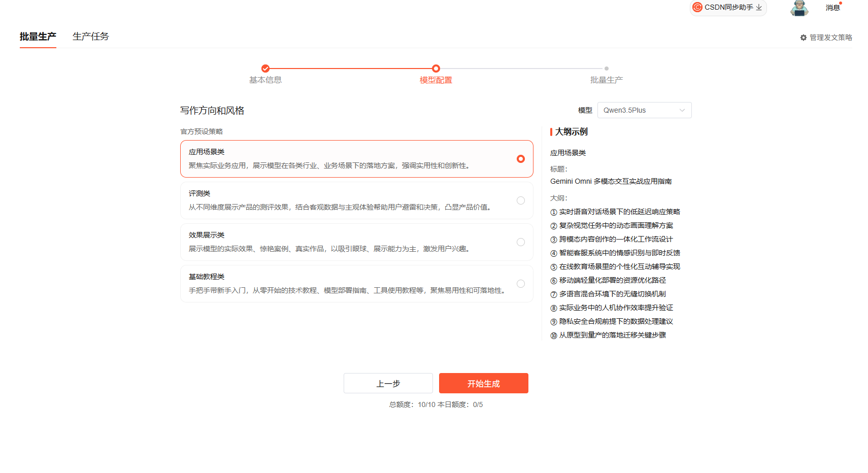Viewport: 868px width, 473px height.
Task: Select the 基础教程类 radio button
Action: (521, 284)
